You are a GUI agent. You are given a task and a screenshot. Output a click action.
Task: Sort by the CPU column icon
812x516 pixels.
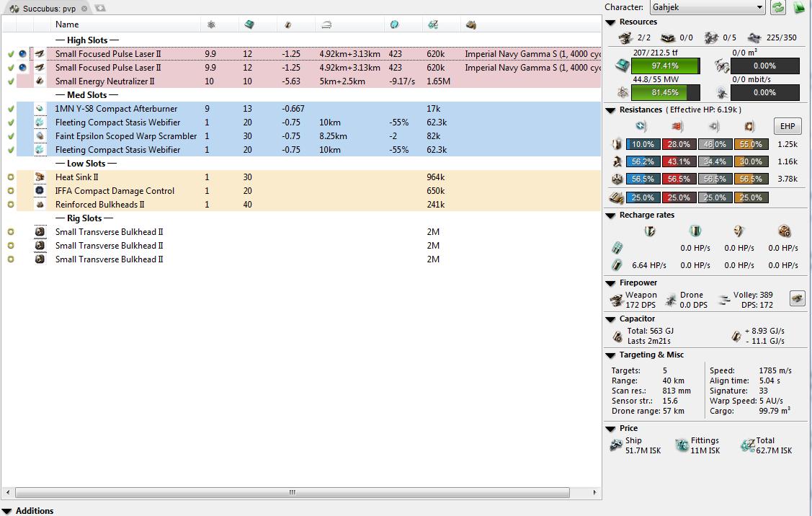(x=249, y=25)
